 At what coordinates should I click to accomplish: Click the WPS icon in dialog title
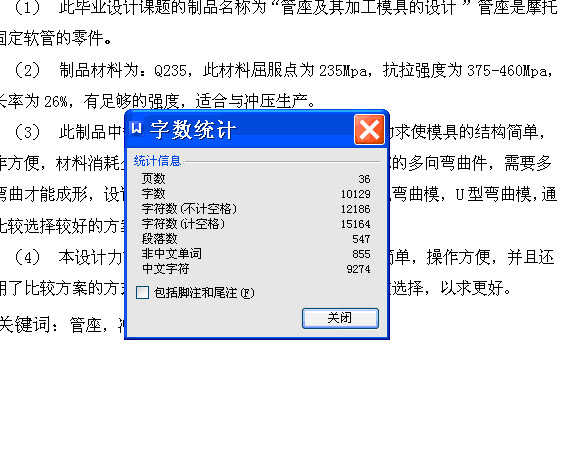pyautogui.click(x=136, y=128)
